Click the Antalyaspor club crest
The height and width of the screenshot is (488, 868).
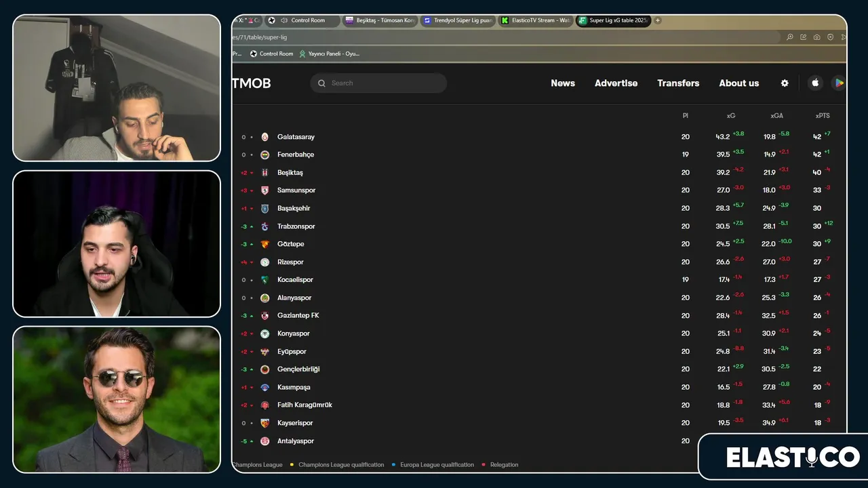(265, 441)
